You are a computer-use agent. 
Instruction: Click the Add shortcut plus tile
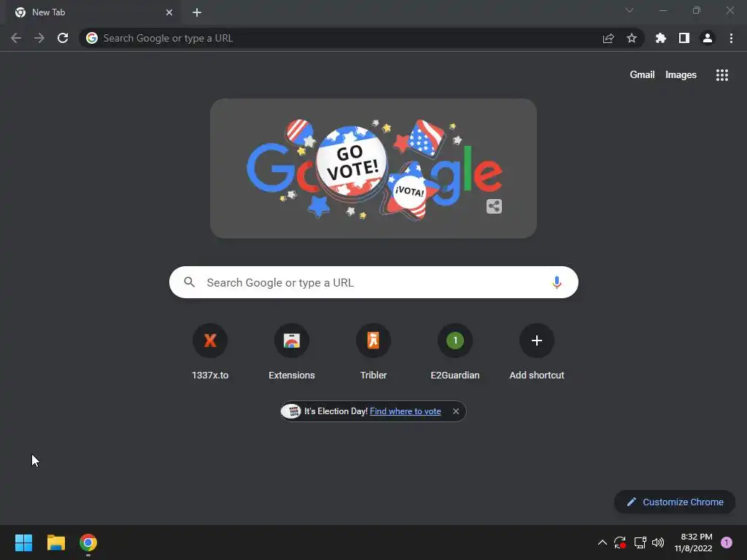(x=537, y=352)
